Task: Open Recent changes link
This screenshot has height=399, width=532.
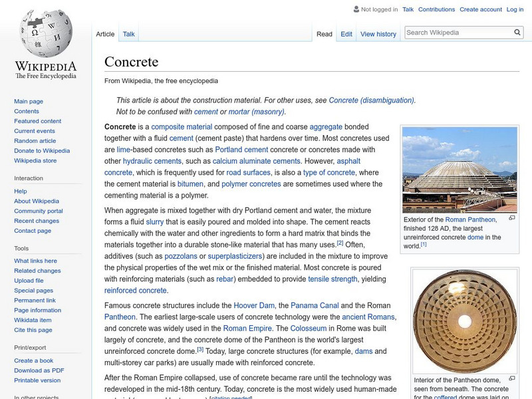Action: click(37, 221)
